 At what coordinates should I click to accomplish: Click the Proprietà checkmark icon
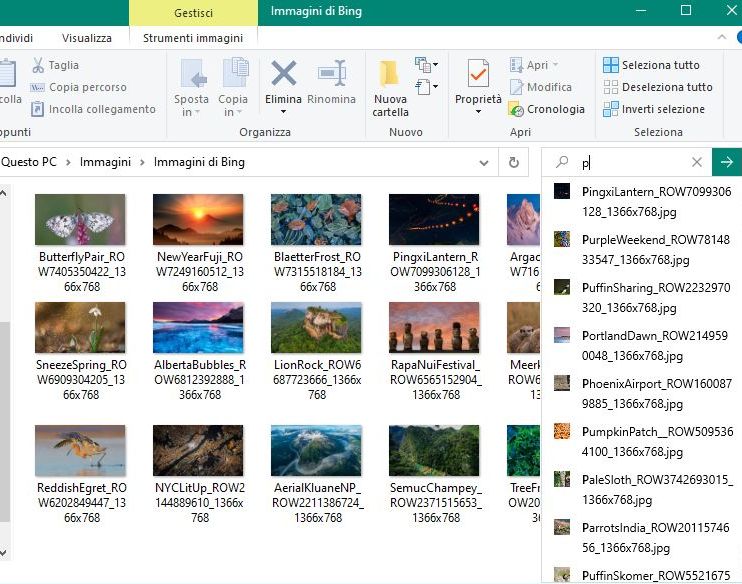[x=478, y=73]
